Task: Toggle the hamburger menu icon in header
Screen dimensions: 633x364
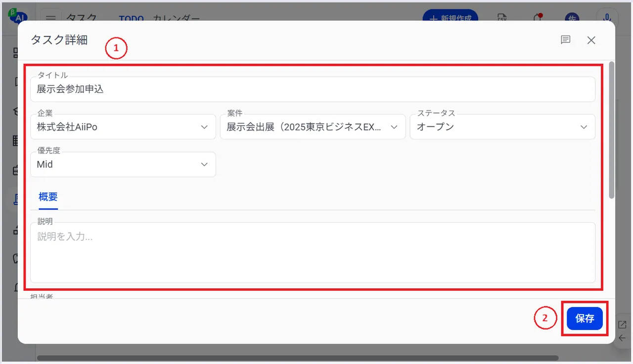Action: point(50,18)
